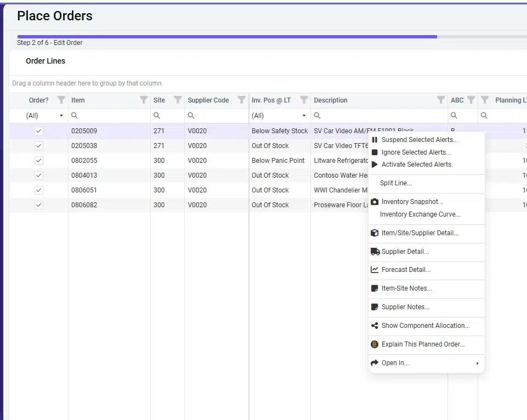Select the Below Panic Point cell
Viewport: 527px width, 420px height.
(280, 161)
